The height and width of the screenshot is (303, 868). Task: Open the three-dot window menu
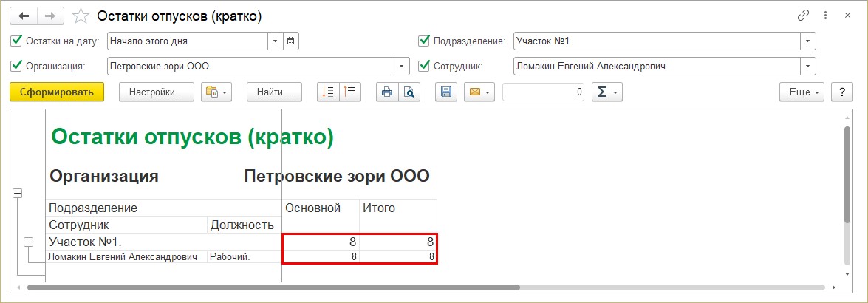click(x=825, y=16)
